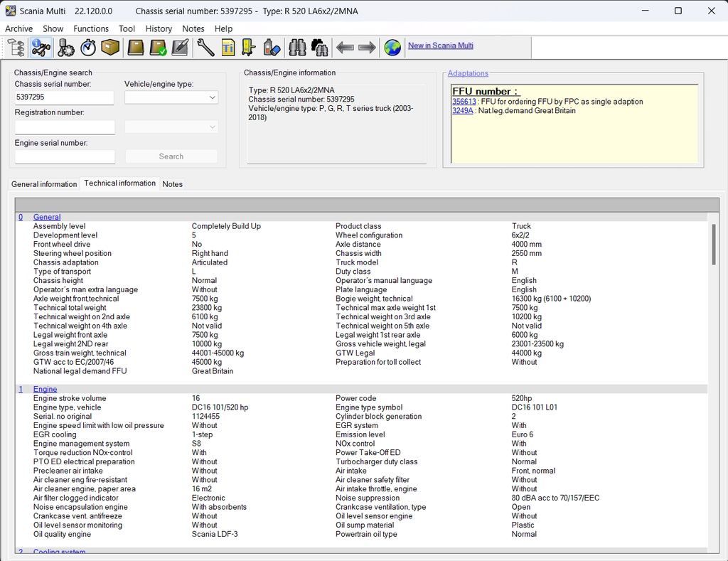Click the wrench workshop tool icon
This screenshot has height=561, width=728.
(x=205, y=48)
